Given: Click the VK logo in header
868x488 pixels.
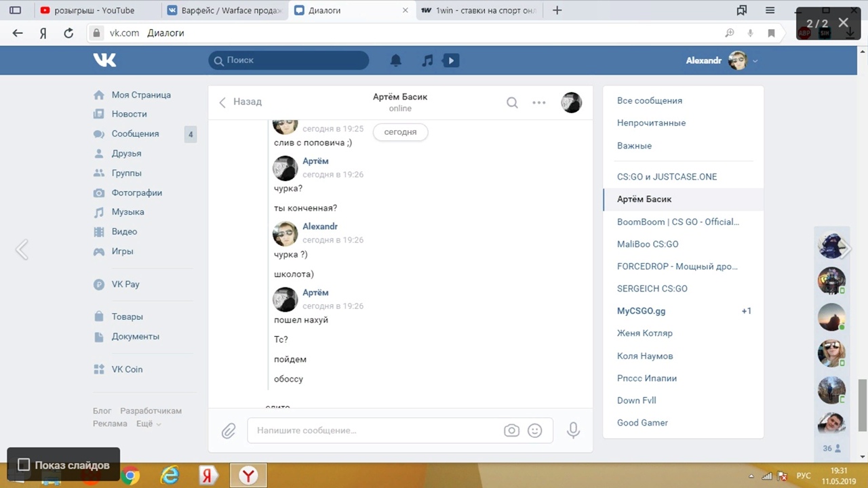Looking at the screenshot, I should (x=105, y=60).
